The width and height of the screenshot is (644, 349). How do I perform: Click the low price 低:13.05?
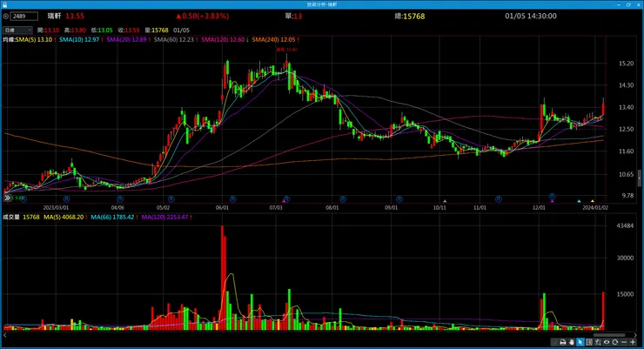pyautogui.click(x=102, y=30)
